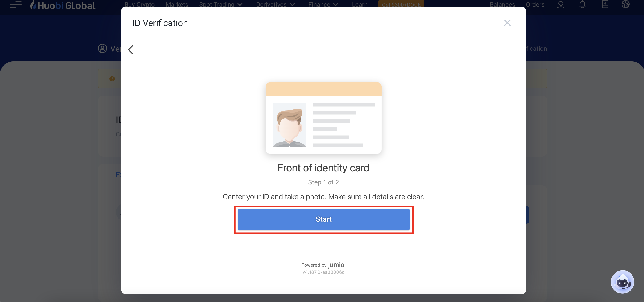Open the Buy Crypto menu item
This screenshot has height=302, width=644.
140,4
